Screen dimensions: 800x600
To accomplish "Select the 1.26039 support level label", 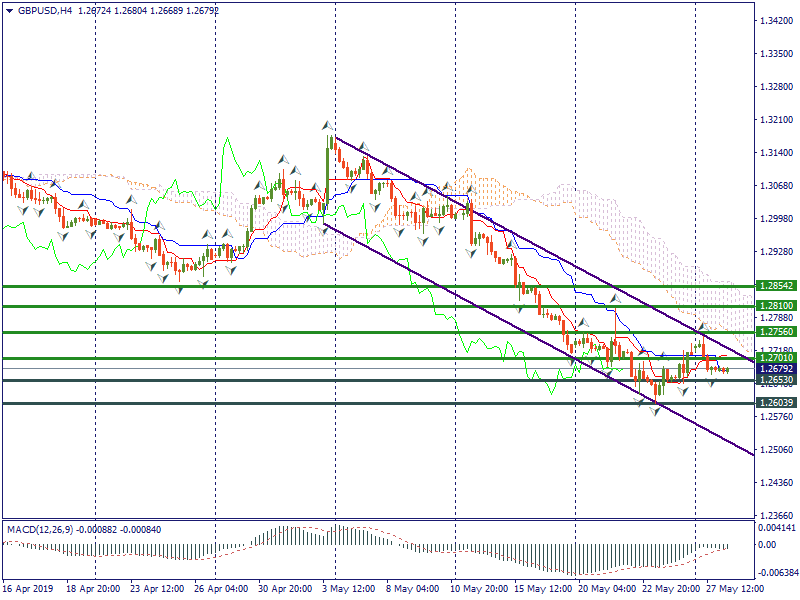I will pos(775,403).
